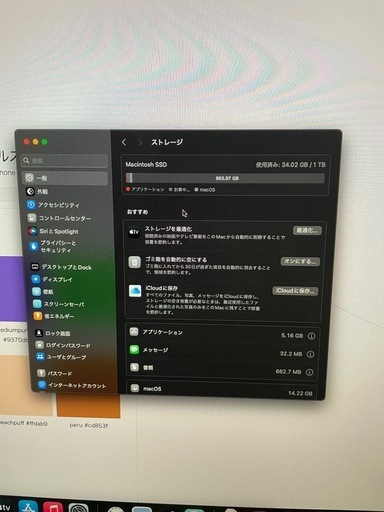Click the peru #cd853f color swatch behind

point(88,406)
